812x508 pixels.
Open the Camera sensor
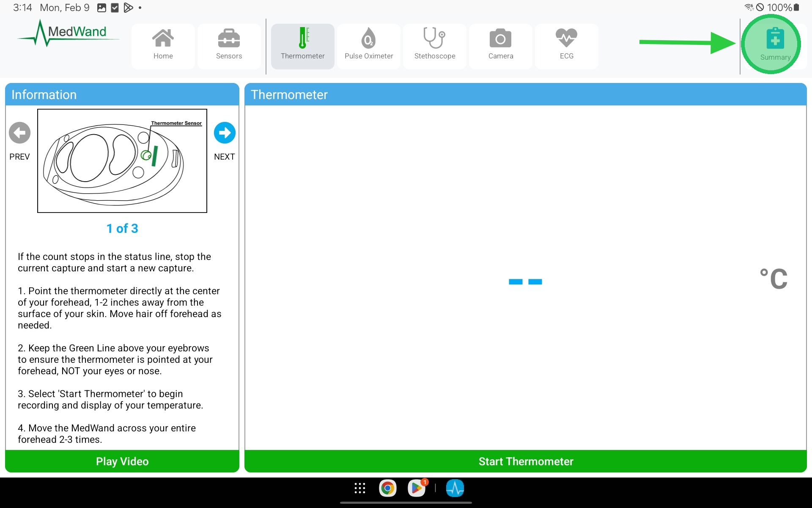click(500, 45)
